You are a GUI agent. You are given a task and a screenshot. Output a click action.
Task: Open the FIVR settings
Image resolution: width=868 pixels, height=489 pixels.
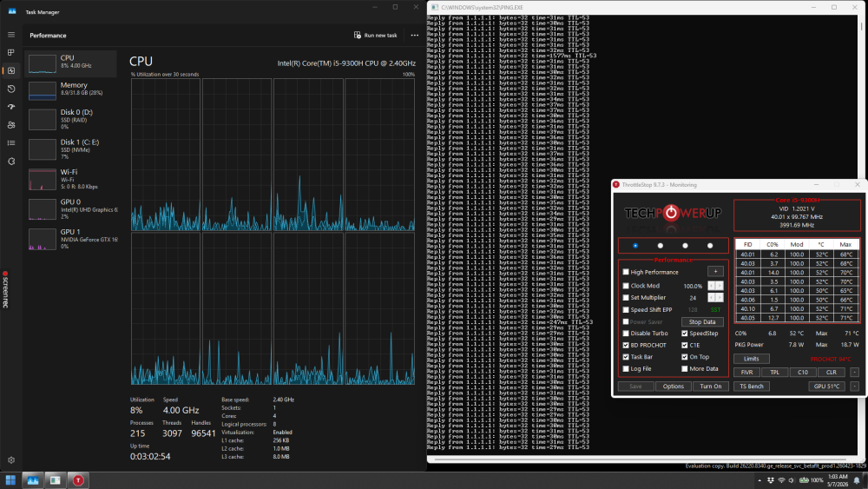(x=746, y=372)
